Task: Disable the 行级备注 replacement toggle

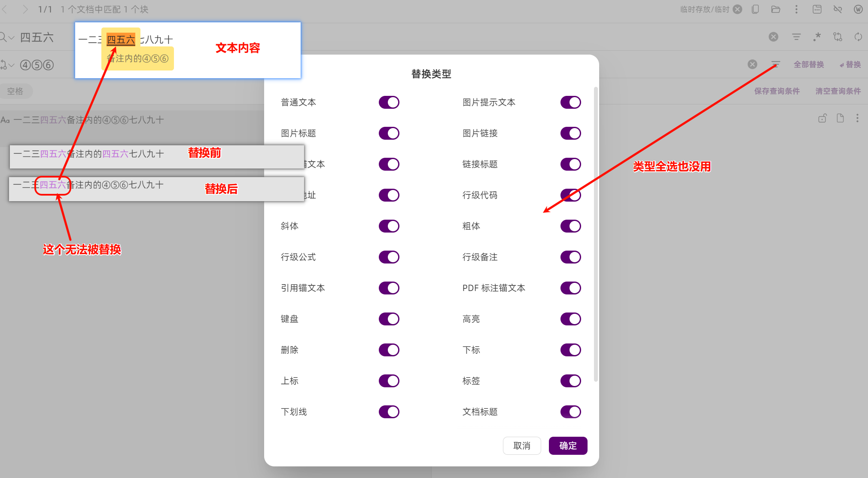Action: coord(570,257)
